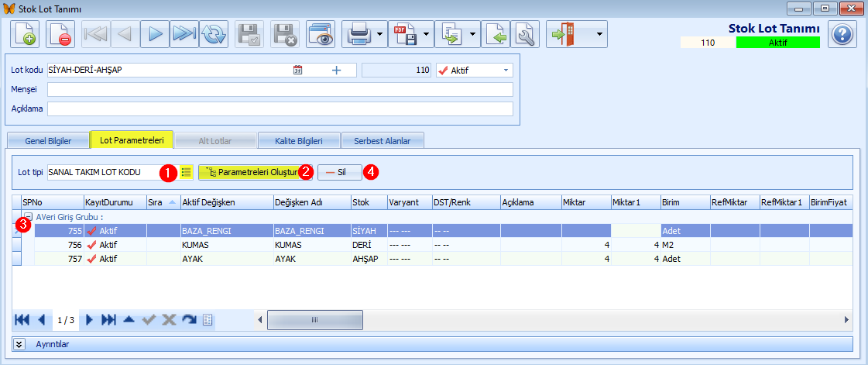Click the copy documents icon with green arrow

(451, 34)
